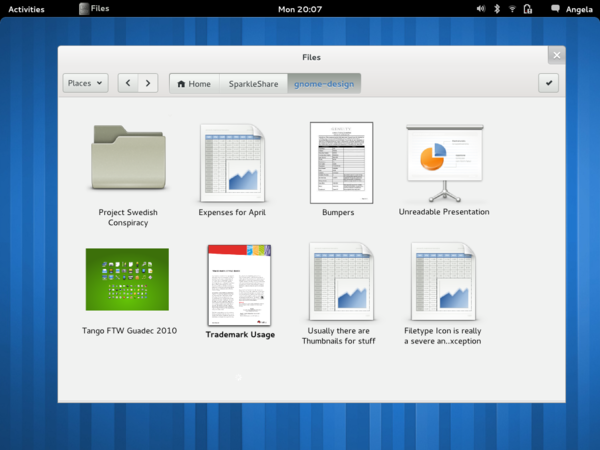The image size is (600, 450).
Task: Open the Bumpers document thumbnail
Action: tap(341, 162)
